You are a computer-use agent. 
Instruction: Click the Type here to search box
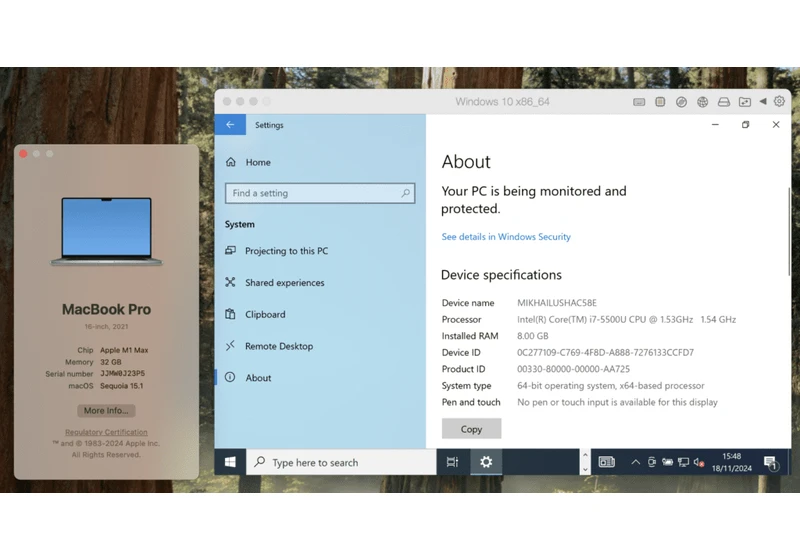click(341, 462)
